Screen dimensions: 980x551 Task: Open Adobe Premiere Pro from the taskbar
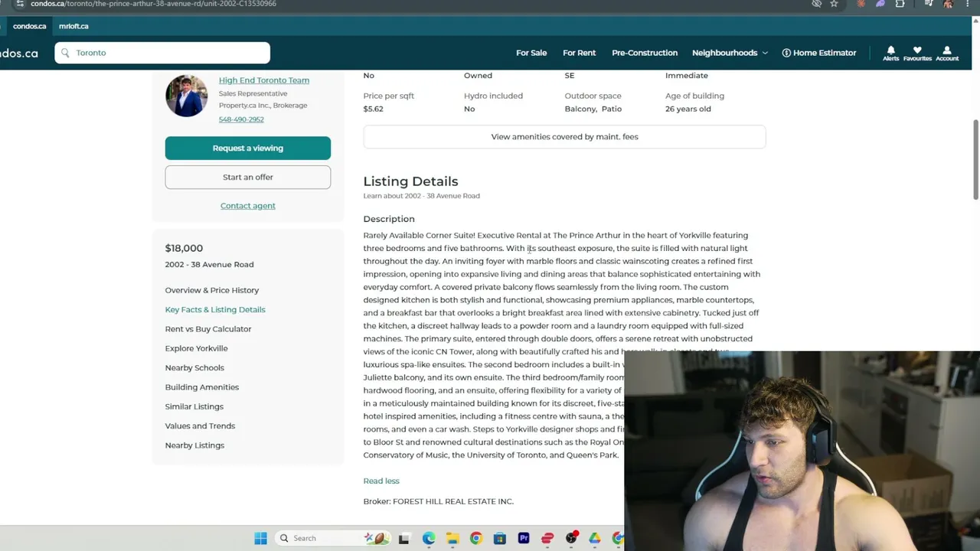click(524, 538)
